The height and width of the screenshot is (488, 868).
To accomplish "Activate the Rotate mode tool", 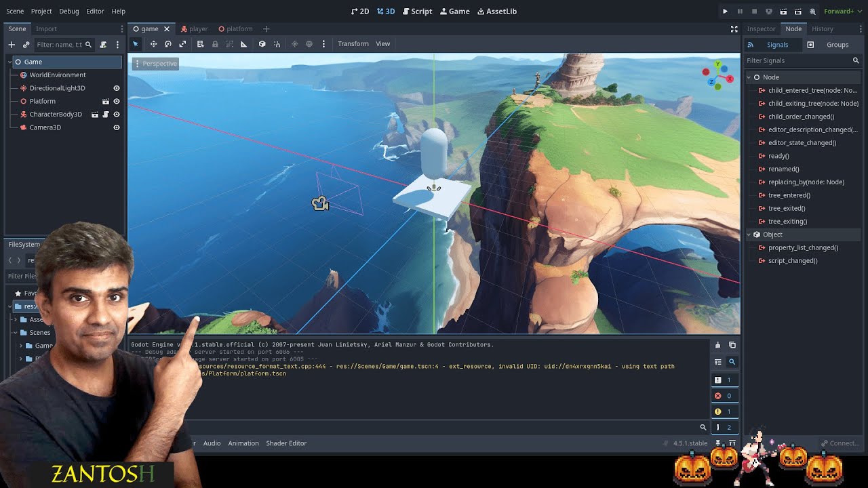I will pyautogui.click(x=168, y=44).
